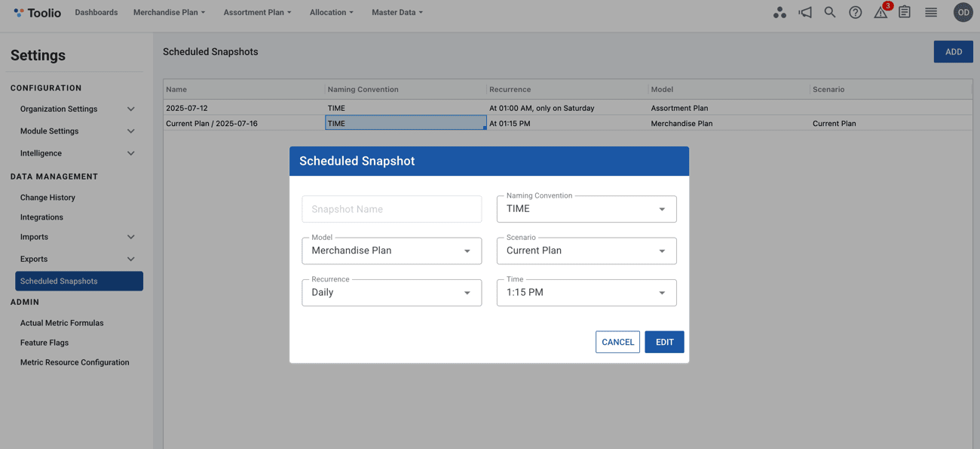Open the help question mark icon
Screen dimensions: 980x449
pyautogui.click(x=855, y=12)
